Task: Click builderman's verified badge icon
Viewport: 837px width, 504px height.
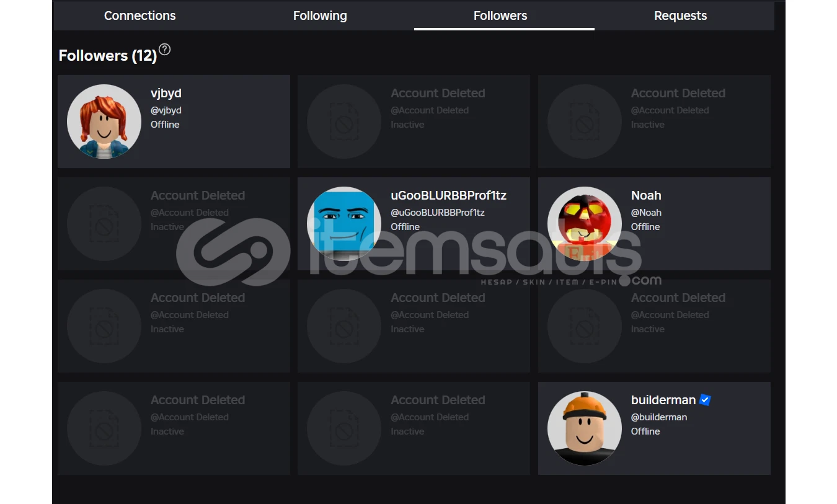Action: [x=705, y=400]
